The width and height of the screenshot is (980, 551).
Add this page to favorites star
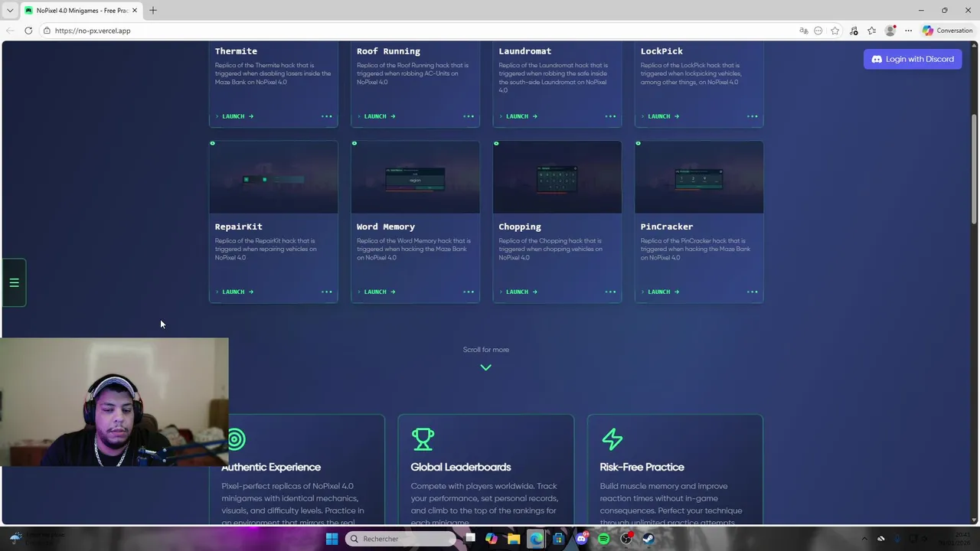pos(835,31)
